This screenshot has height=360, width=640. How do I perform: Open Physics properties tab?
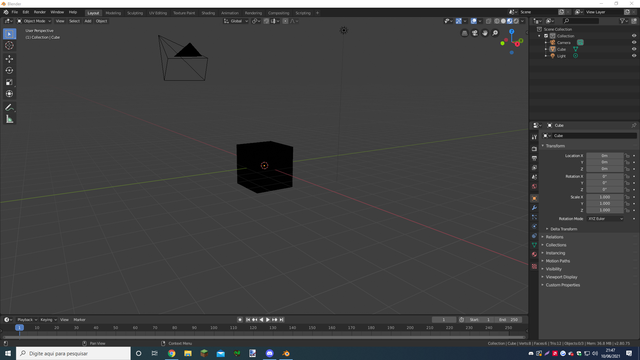(534, 227)
